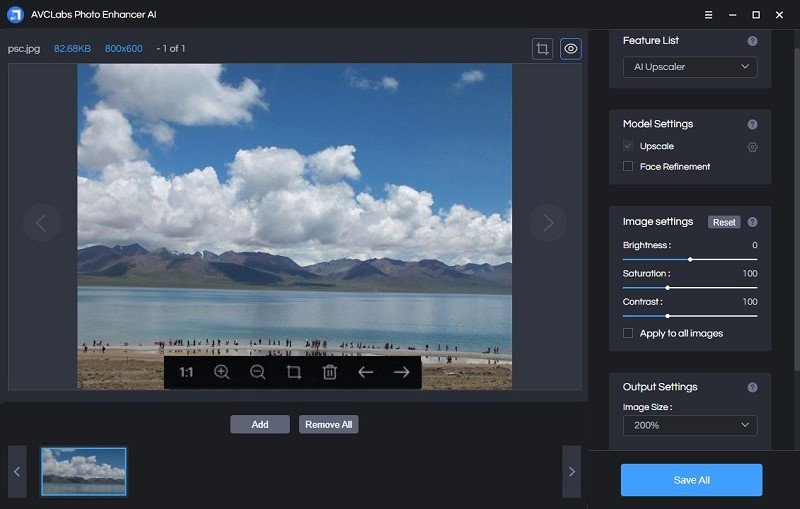This screenshot has height=509, width=800.
Task: Adjust the Contrast slider handle
Action: 667,316
